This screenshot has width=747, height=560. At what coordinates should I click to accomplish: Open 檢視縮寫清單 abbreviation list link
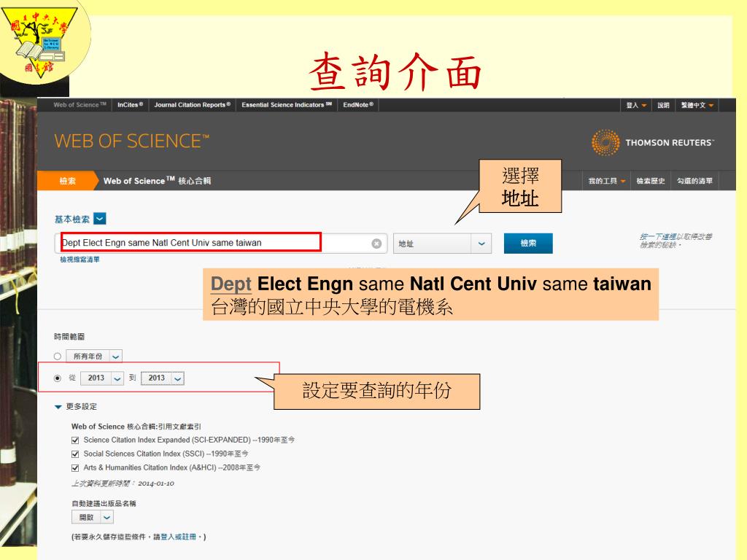tap(80, 260)
